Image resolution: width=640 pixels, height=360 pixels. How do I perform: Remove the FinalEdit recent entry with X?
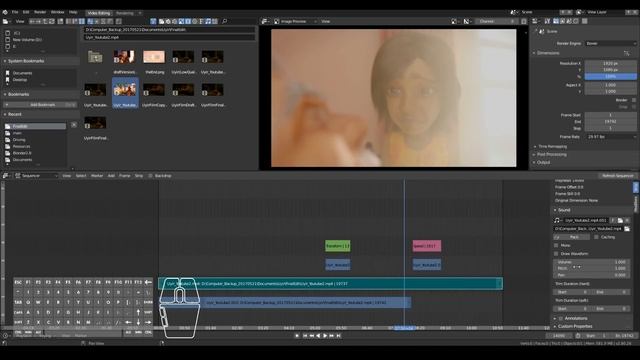click(73, 125)
